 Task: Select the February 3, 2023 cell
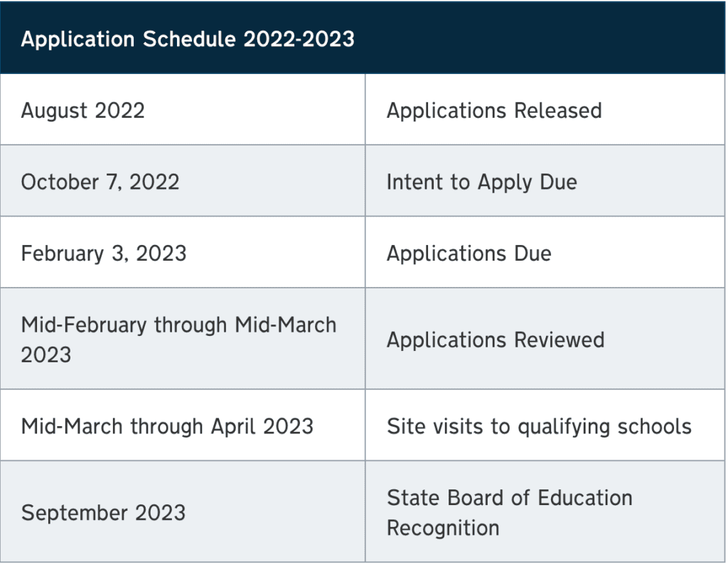click(183, 252)
